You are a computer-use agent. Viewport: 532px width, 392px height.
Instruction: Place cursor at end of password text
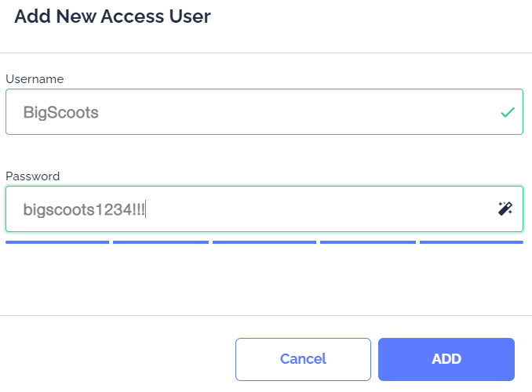(147, 209)
